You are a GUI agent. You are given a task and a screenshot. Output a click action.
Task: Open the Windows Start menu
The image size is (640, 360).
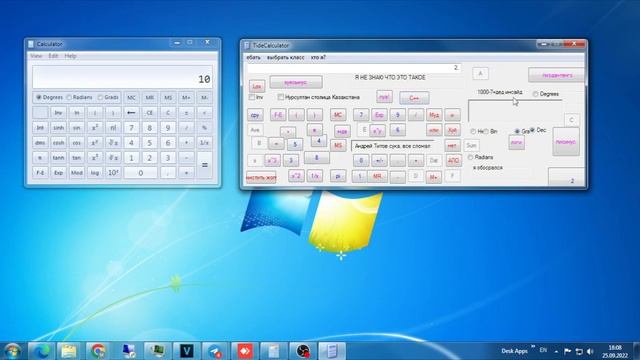pos(12,351)
